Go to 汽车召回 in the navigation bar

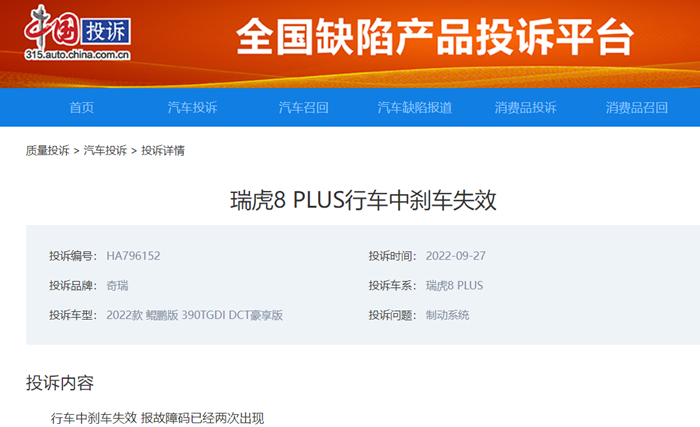pos(304,107)
